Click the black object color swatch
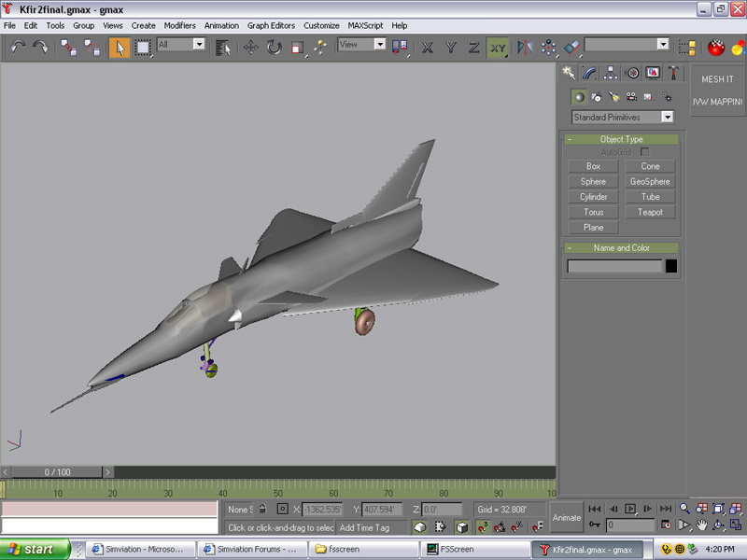Screen dimensions: 747x560 [670, 266]
